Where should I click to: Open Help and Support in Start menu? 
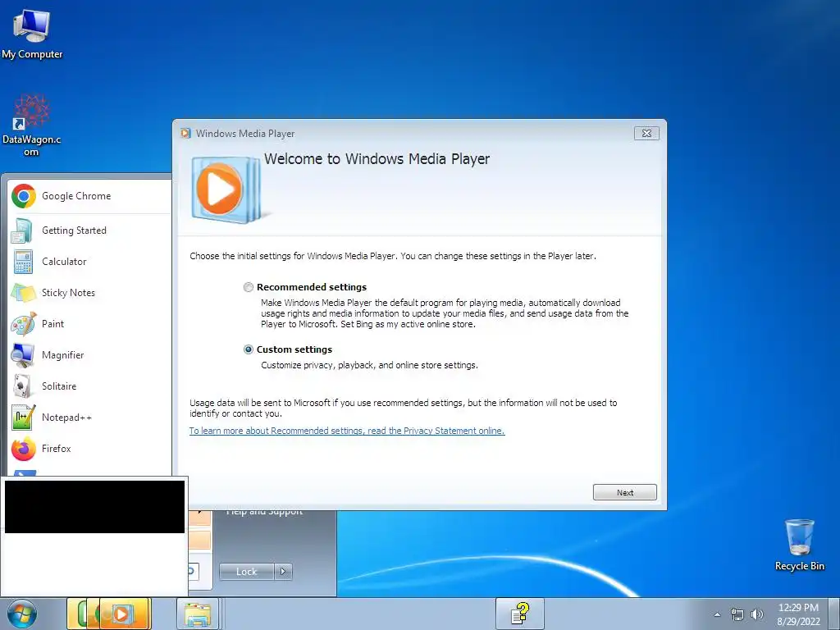click(x=265, y=512)
